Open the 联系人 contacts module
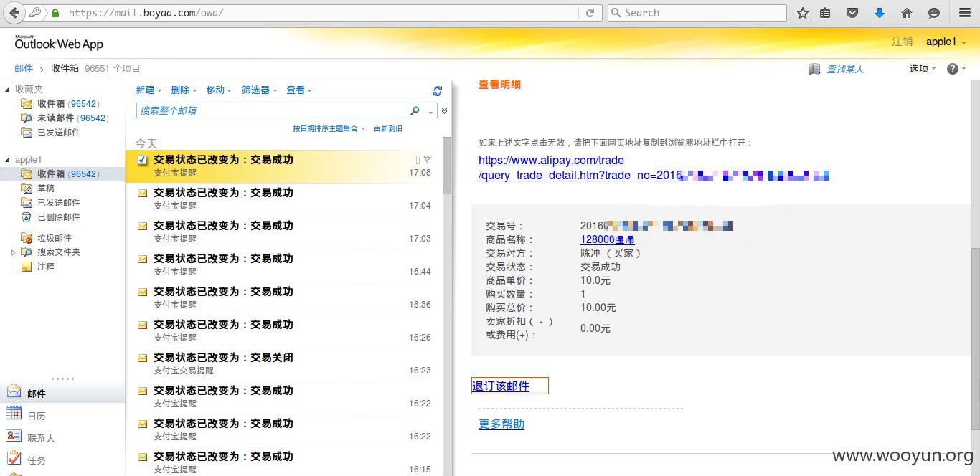The height and width of the screenshot is (476, 980). [x=62, y=437]
